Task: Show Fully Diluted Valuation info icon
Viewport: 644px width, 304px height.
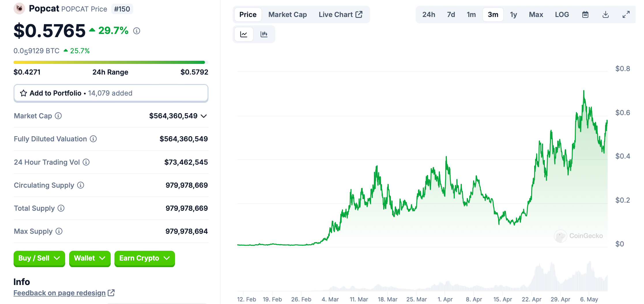Action: (x=93, y=139)
